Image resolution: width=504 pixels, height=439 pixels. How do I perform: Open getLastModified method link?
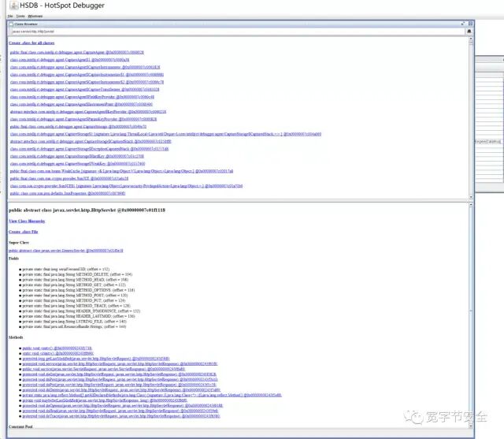(x=96, y=359)
